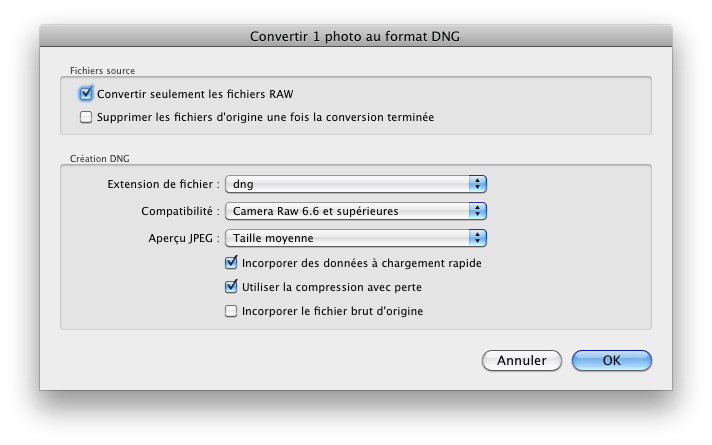Click the Compatibilité field label
The image size is (712, 445).
tap(180, 211)
